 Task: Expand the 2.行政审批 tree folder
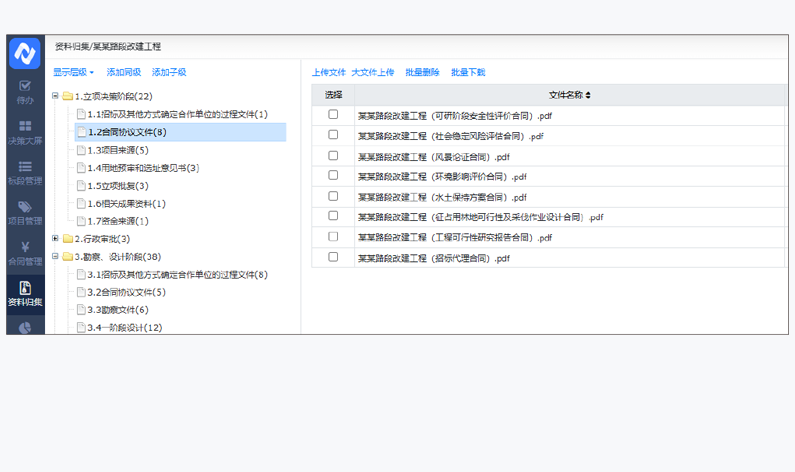coord(56,239)
